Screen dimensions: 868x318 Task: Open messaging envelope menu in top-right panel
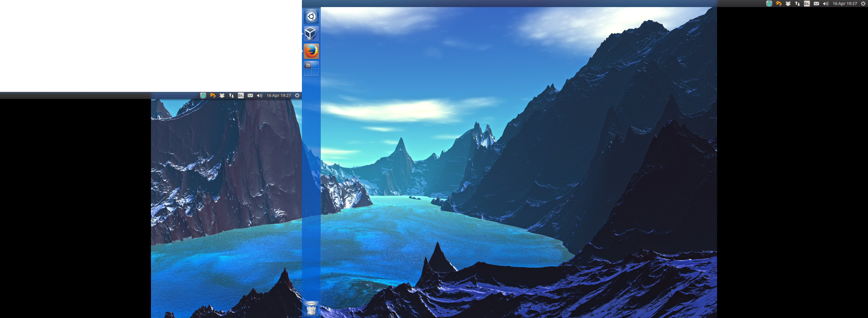coord(816,4)
